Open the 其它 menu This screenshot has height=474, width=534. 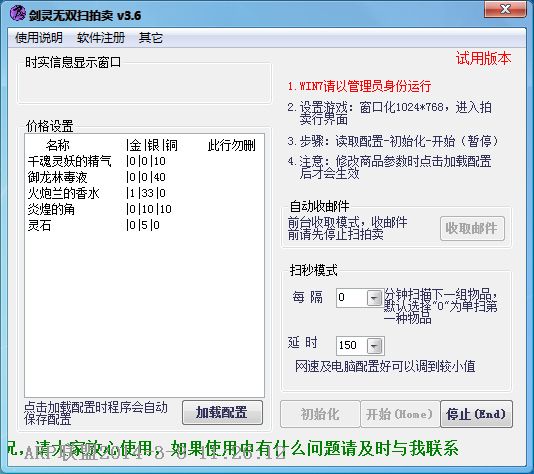point(151,37)
